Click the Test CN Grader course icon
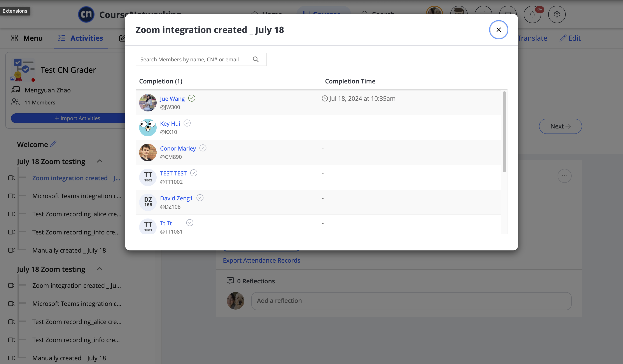Image resolution: width=623 pixels, height=364 pixels. 23,70
